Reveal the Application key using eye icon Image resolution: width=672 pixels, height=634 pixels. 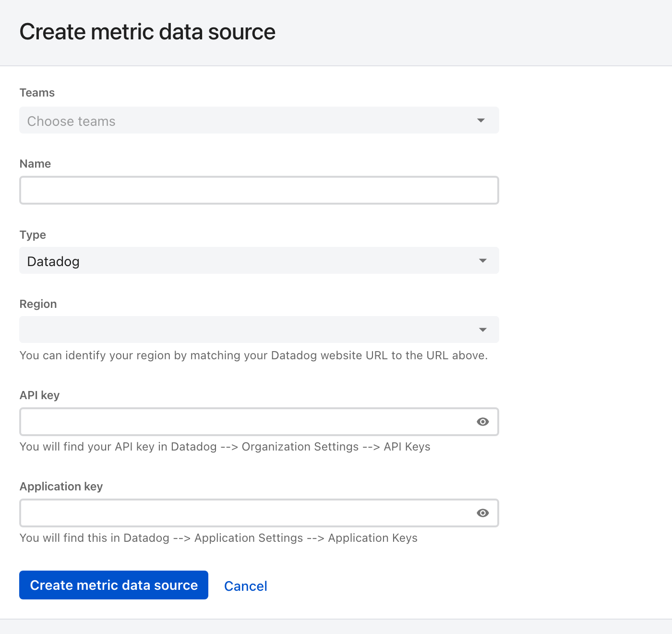[483, 513]
